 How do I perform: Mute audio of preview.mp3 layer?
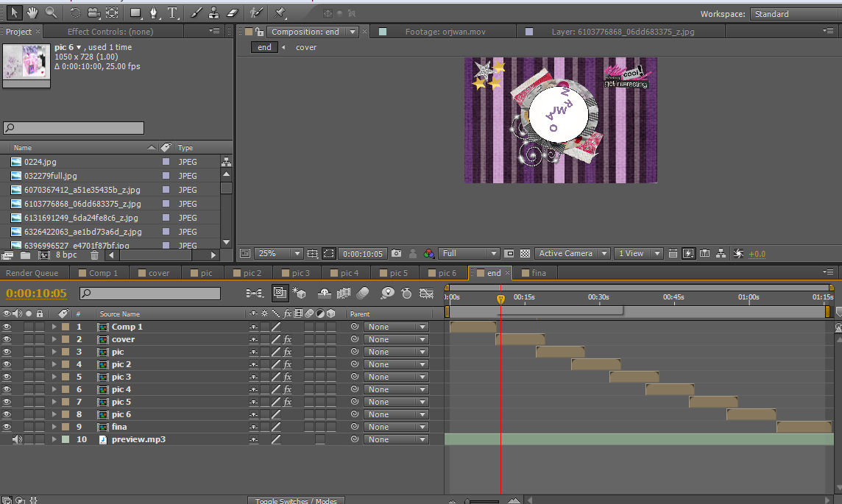click(17, 439)
